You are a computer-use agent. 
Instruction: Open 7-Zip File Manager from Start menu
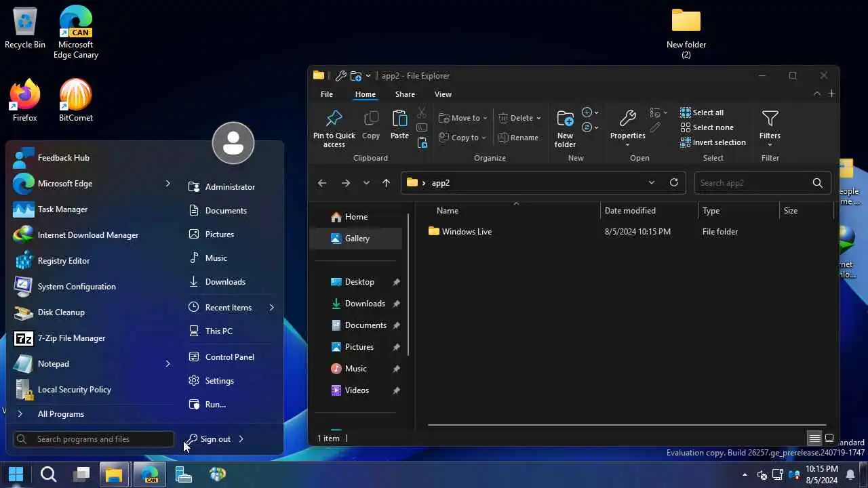[x=92, y=338]
